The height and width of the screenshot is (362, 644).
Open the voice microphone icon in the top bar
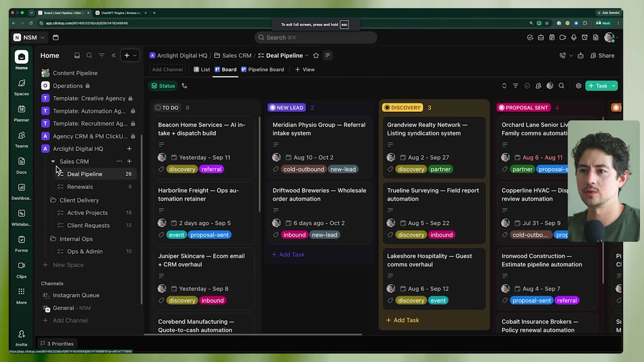[x=574, y=37]
